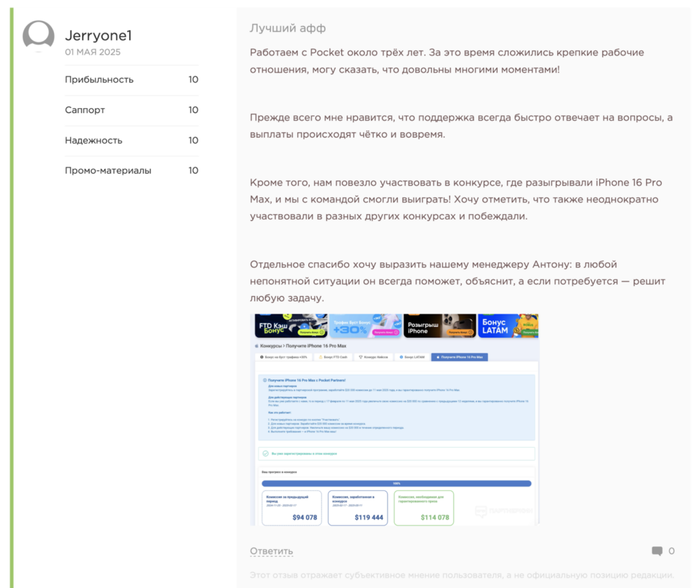This screenshot has width=700, height=588.
Task: Click the info icon beside Получите iPhone heading
Action: [265, 380]
